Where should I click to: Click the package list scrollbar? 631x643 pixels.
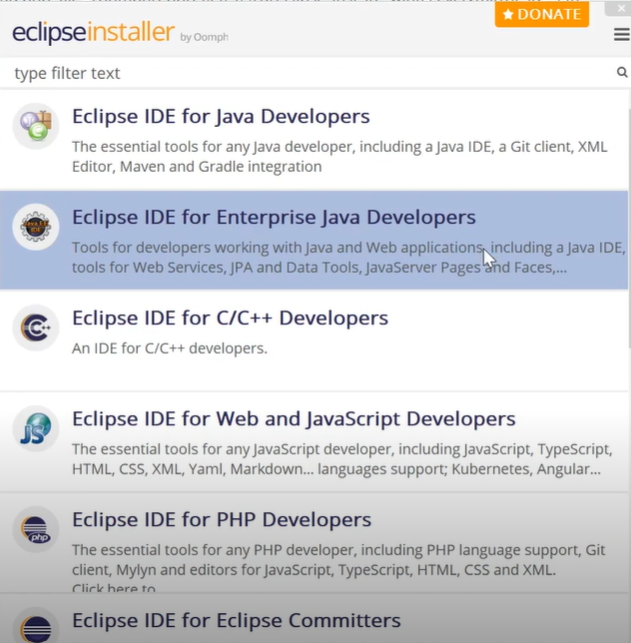(630, 229)
